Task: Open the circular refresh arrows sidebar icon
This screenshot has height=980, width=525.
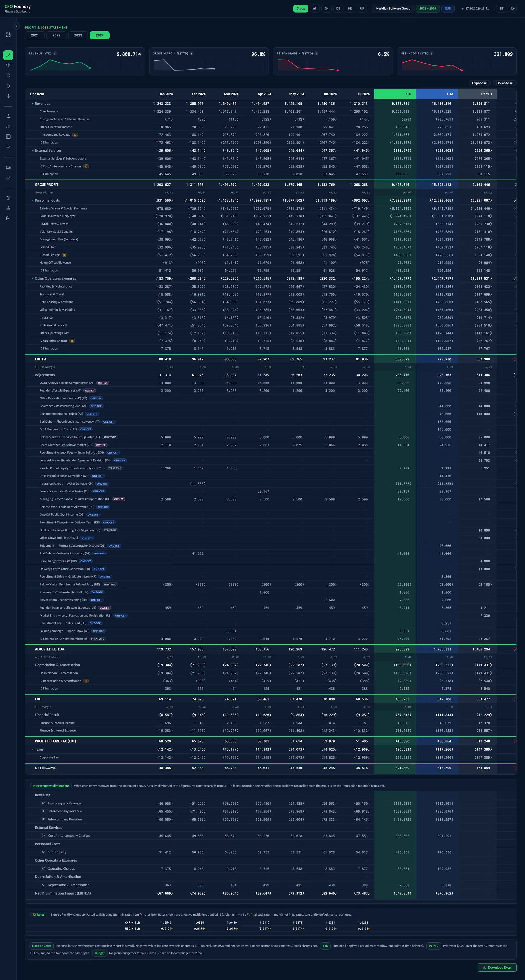Action: 8,75
